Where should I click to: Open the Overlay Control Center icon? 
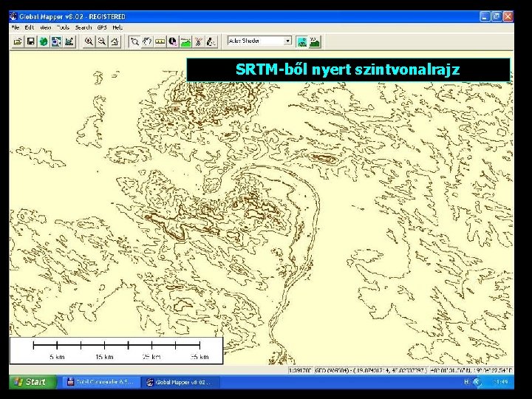coord(56,41)
